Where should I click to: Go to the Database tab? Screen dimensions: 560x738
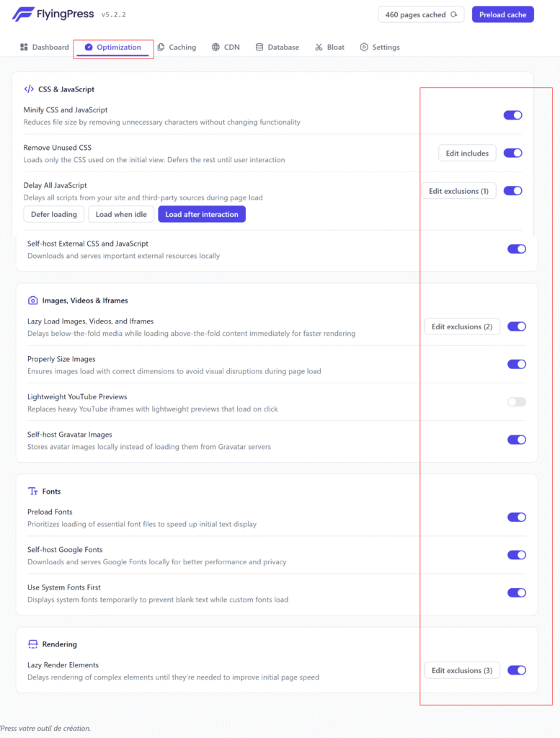click(277, 48)
